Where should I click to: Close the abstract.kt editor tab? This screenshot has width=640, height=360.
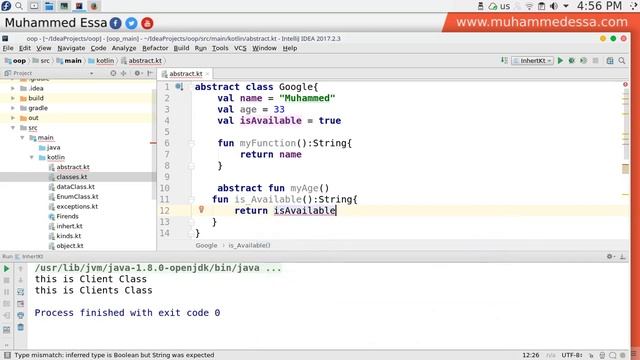(x=207, y=74)
